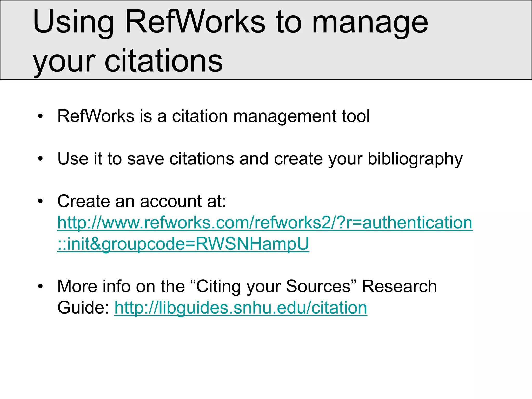532x399 pixels.
Task: Open the RefWorks account creation link
Action: pos(265,233)
